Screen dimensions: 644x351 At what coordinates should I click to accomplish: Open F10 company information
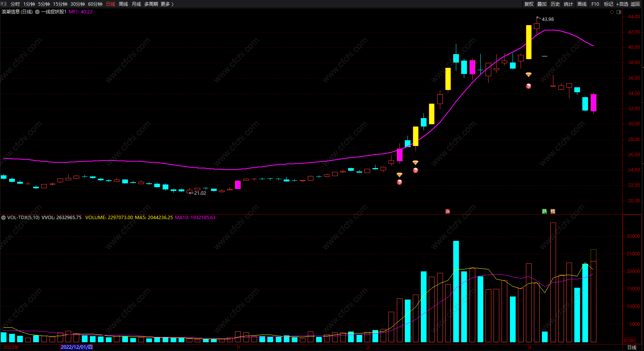(595, 4)
